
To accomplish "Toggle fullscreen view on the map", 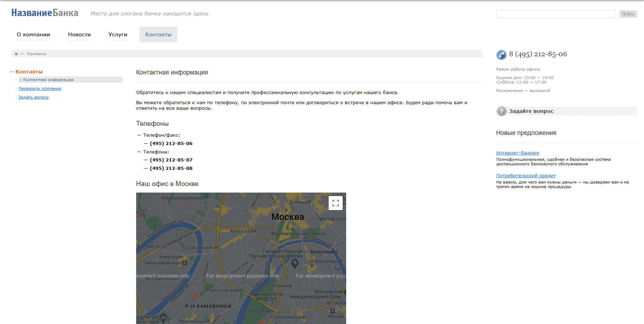I will click(335, 203).
